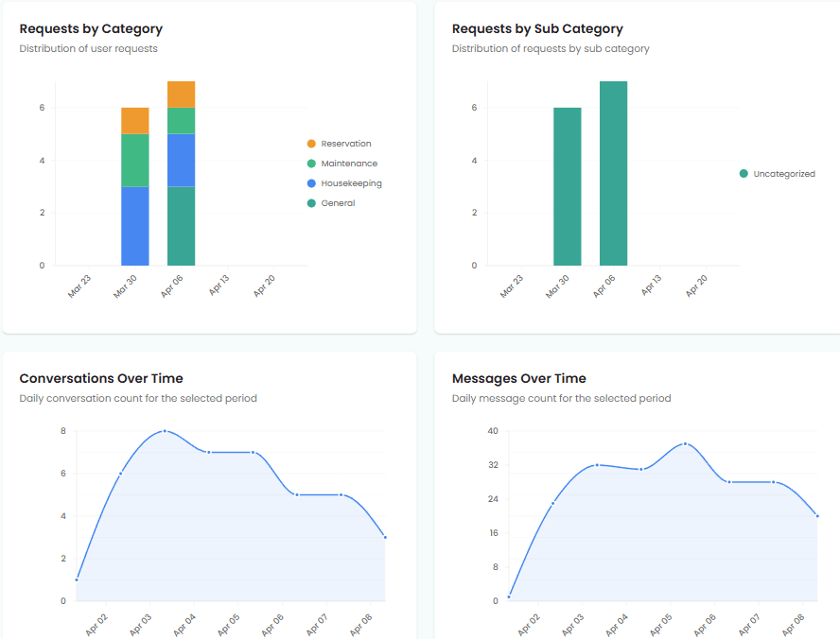Click the Messages Over Time title
The width and height of the screenshot is (840, 639).
coord(519,378)
